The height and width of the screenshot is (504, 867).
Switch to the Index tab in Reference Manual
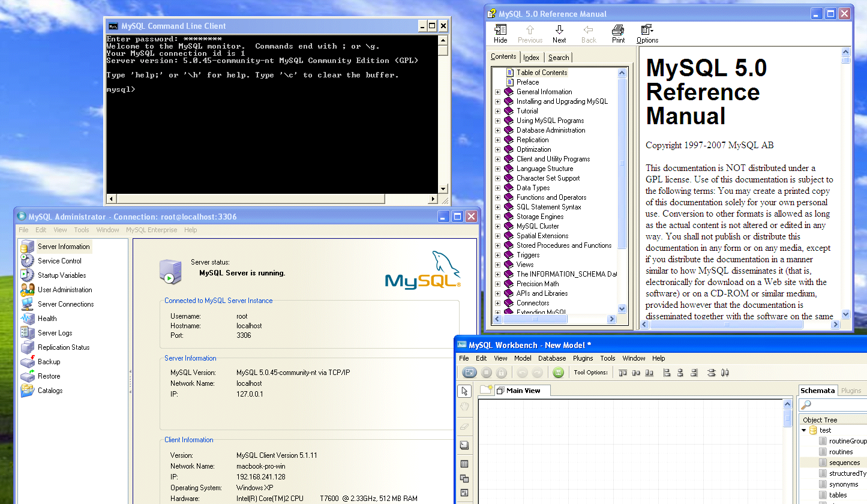click(x=532, y=58)
